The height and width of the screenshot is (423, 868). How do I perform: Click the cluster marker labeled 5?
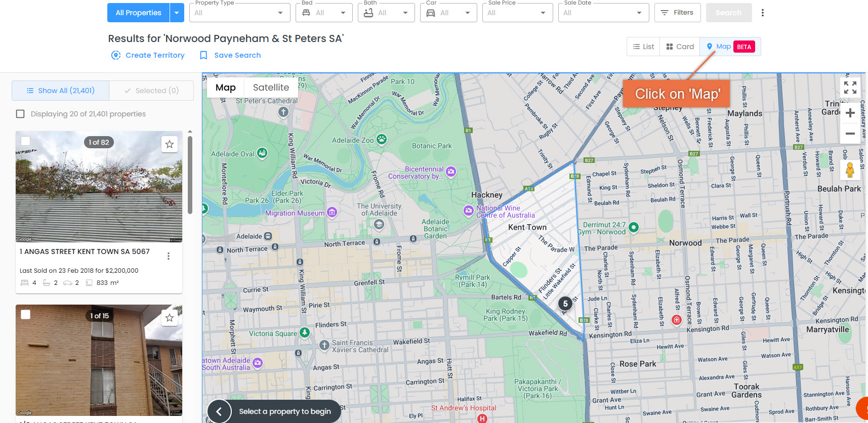(565, 304)
